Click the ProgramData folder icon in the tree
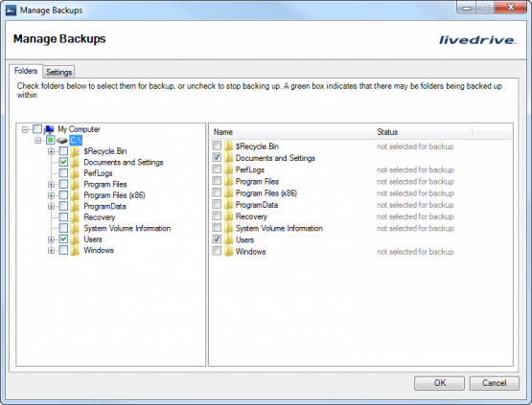The height and width of the screenshot is (405, 532). pyautogui.click(x=75, y=206)
